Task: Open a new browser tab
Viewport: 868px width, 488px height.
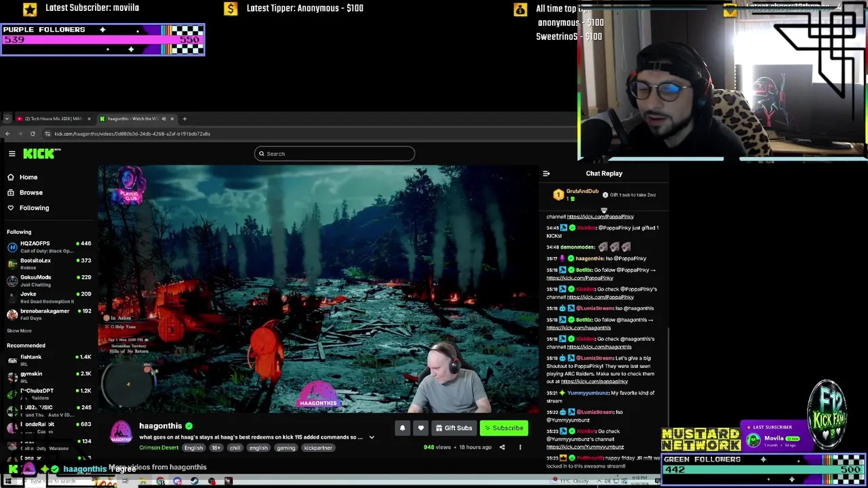Action: (x=184, y=119)
